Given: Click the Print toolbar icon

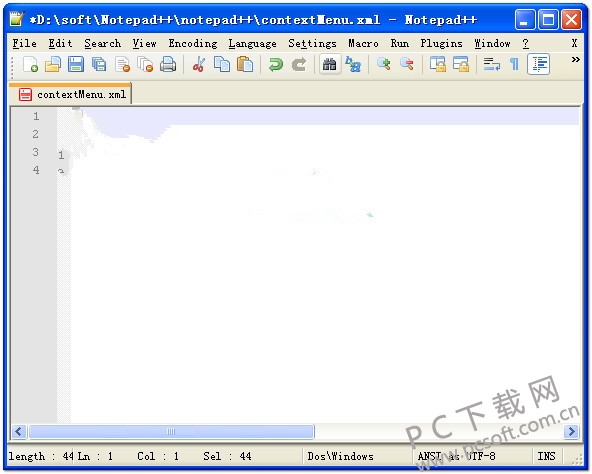Looking at the screenshot, I should pyautogui.click(x=168, y=64).
